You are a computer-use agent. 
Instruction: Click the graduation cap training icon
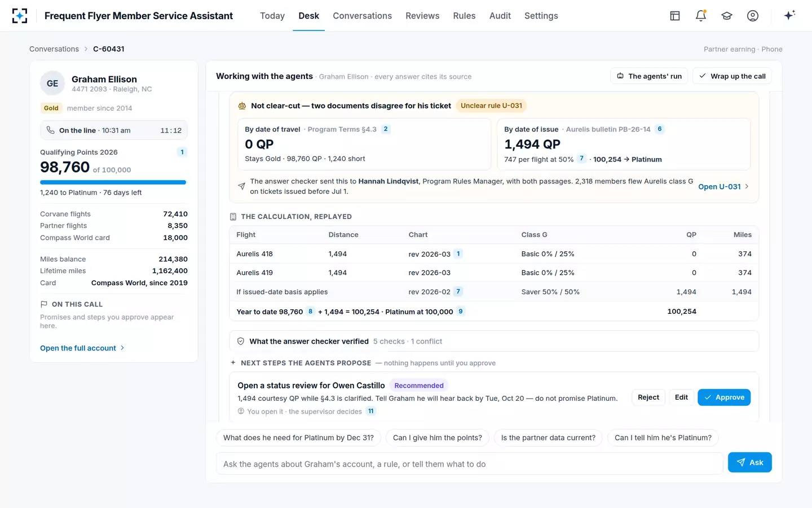pyautogui.click(x=727, y=16)
